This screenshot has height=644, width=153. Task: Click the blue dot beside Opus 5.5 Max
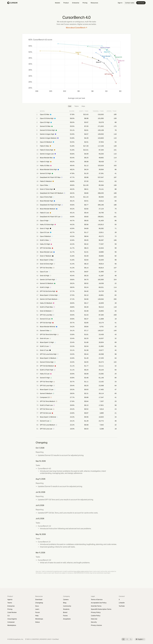click(51, 115)
